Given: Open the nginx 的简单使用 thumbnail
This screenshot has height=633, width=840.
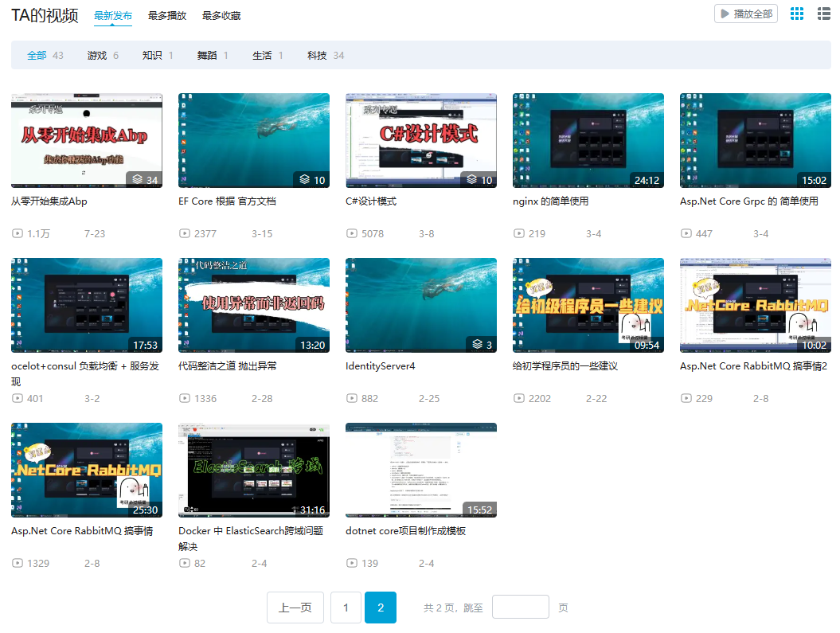Looking at the screenshot, I should (x=588, y=140).
